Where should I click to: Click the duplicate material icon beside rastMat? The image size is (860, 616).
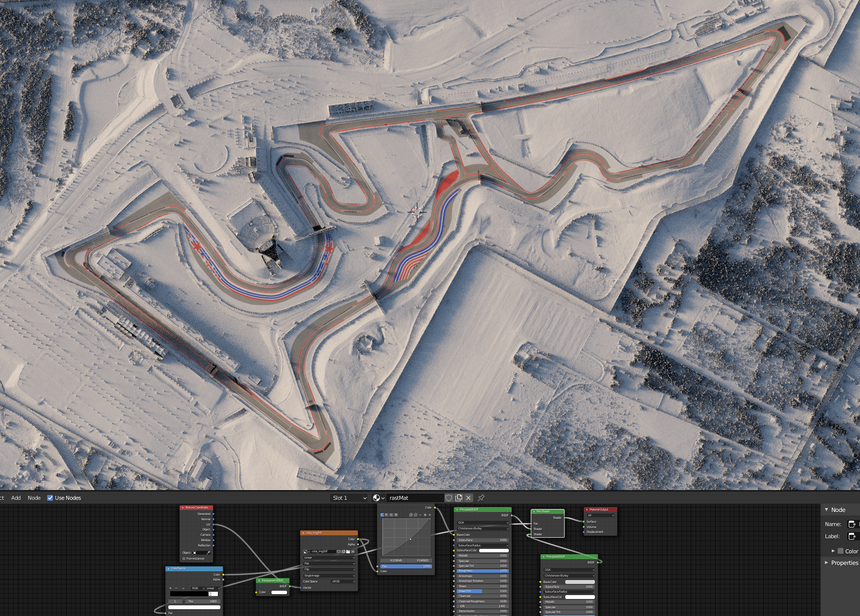click(x=459, y=498)
